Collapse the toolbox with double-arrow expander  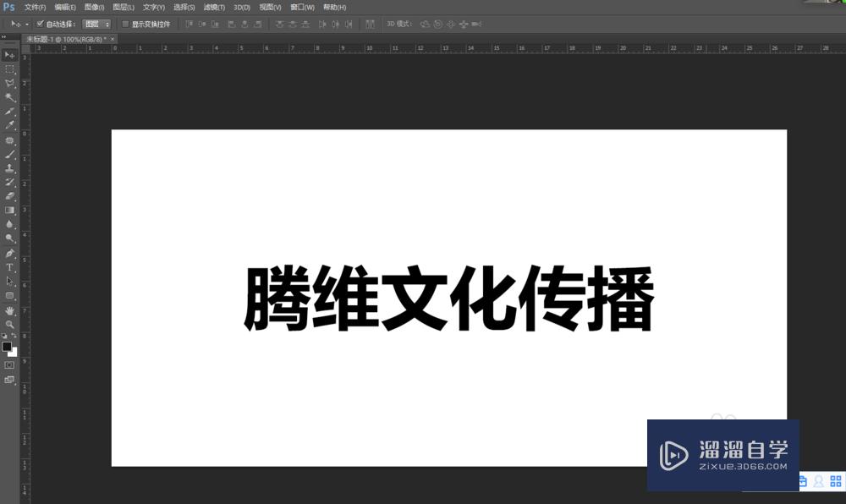pos(3,37)
